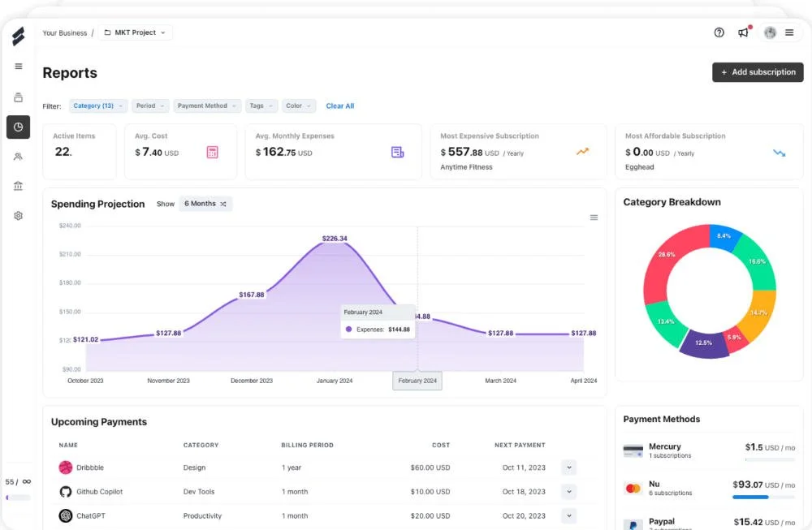Viewport: 812px width, 530px height.
Task: Change the 6 Months projection range
Action: (205, 204)
